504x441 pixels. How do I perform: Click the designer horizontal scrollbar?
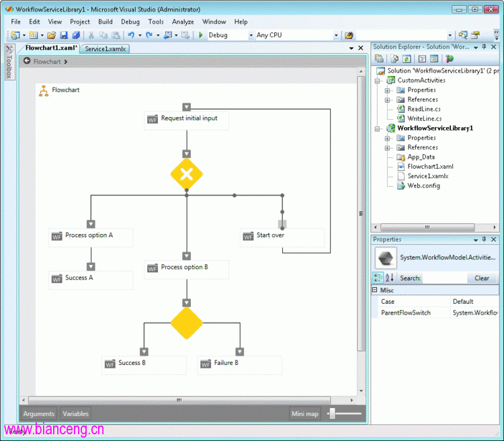tap(179, 400)
